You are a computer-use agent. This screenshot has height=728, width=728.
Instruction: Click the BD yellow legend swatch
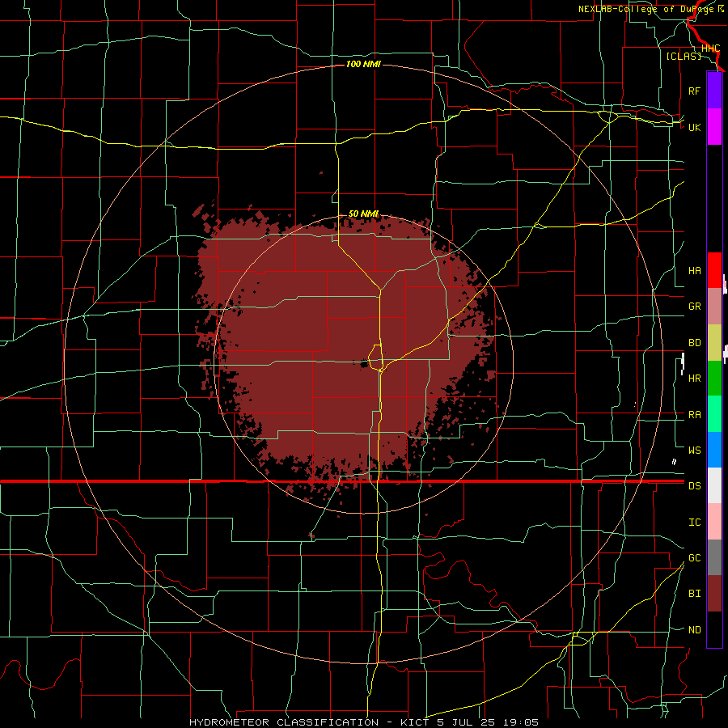click(x=714, y=343)
